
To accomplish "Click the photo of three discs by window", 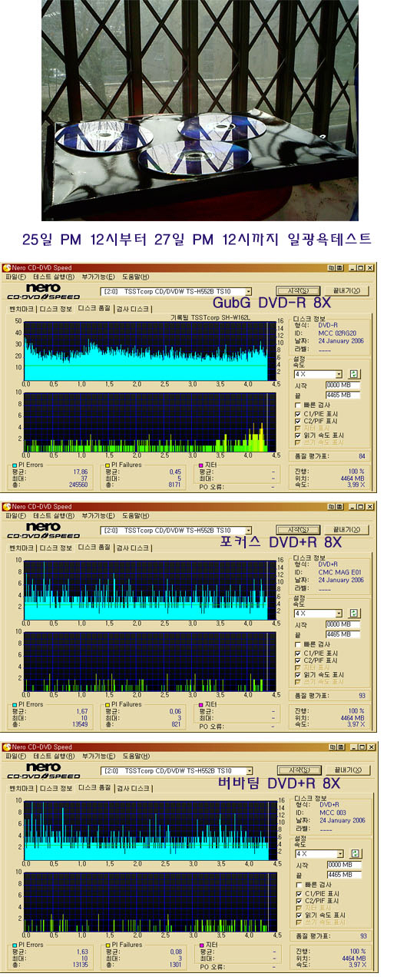I will pos(200,110).
